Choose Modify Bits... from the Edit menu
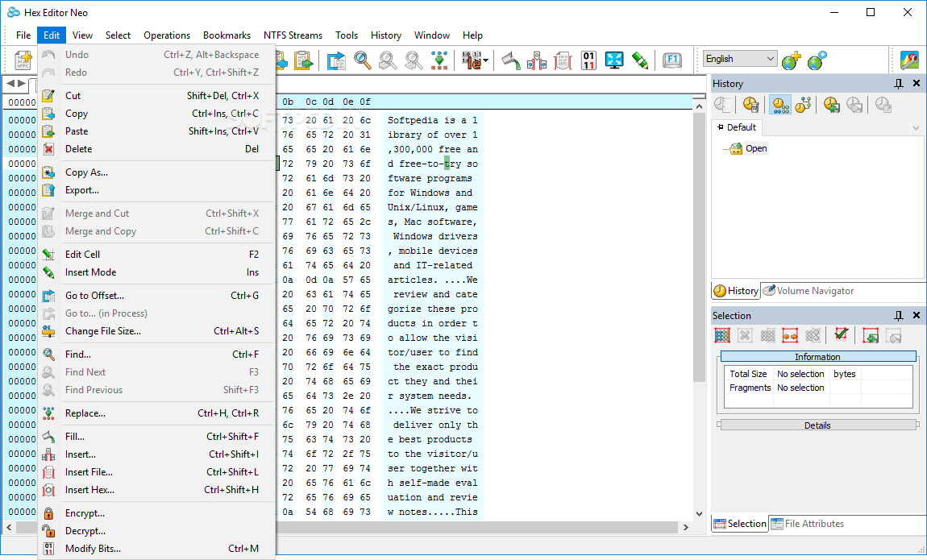Image resolution: width=927 pixels, height=560 pixels. point(158,549)
